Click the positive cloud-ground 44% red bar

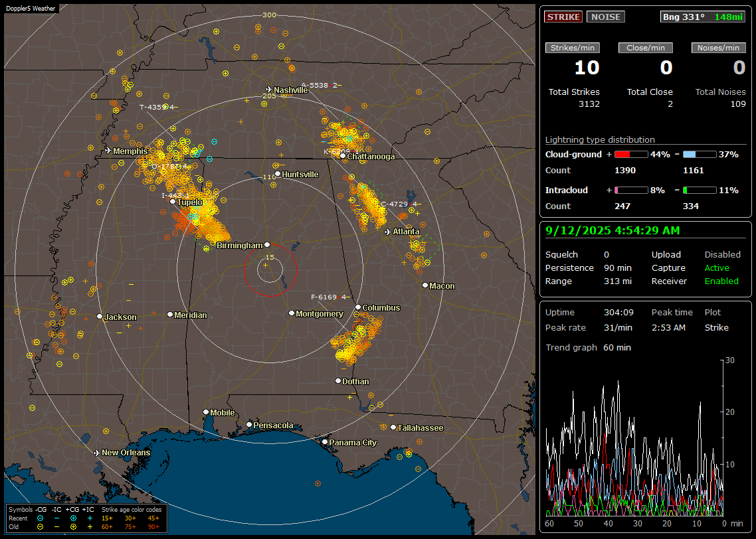[631, 155]
